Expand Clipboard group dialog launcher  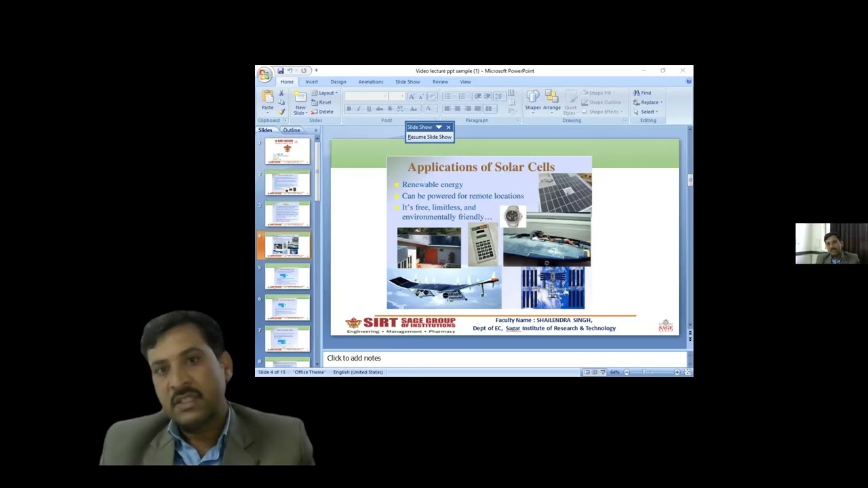285,121
